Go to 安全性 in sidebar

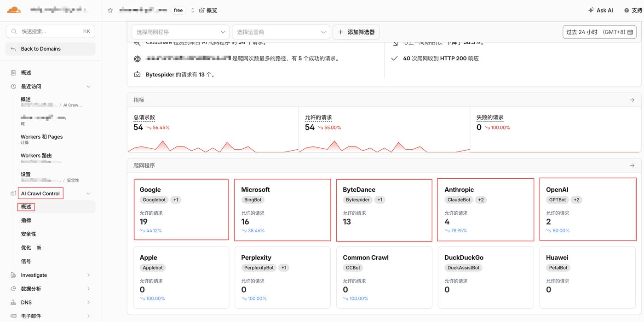coord(29,234)
